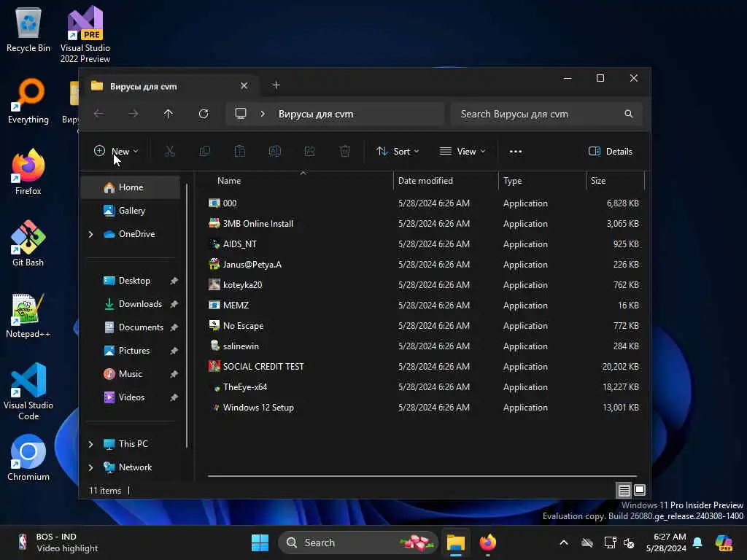Screen dimensions: 747x560
Task: Close the Вирусы для cvm tab
Action: click(x=244, y=86)
